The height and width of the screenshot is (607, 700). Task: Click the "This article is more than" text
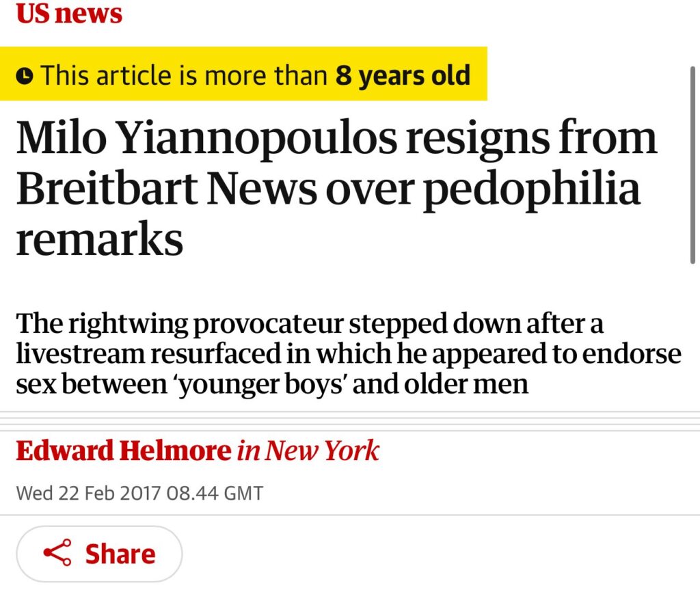coord(185,75)
